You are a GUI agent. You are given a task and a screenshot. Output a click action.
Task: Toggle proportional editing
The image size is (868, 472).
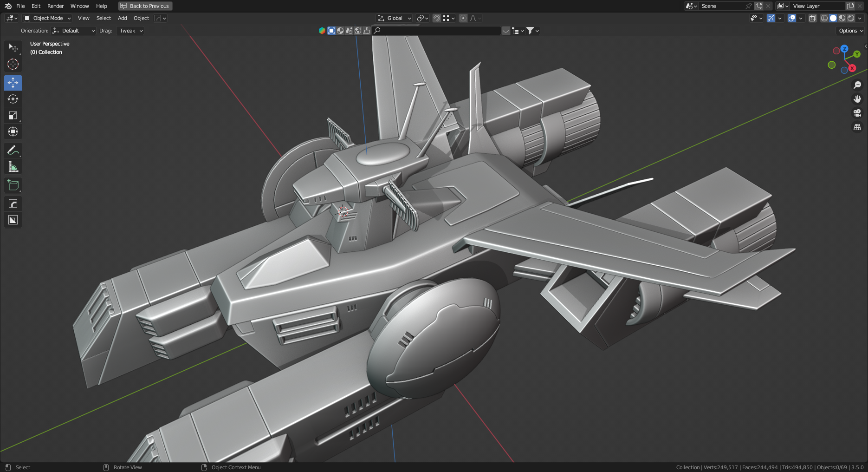tap(463, 18)
